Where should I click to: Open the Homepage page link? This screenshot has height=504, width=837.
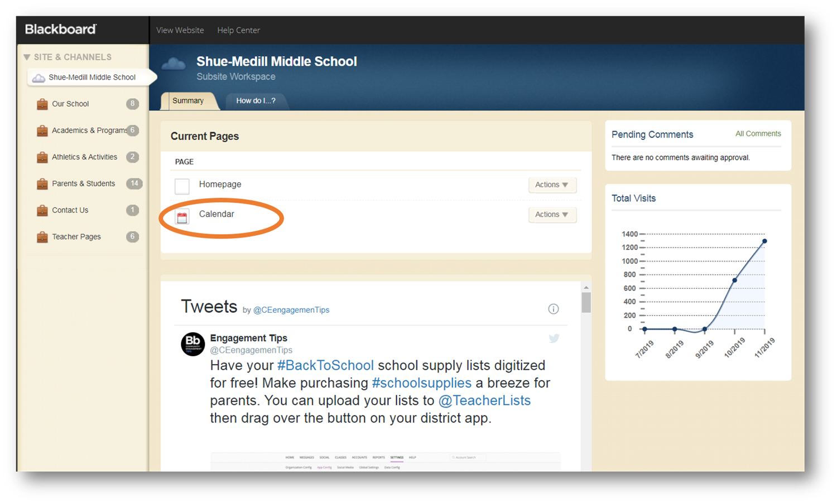[x=220, y=184]
